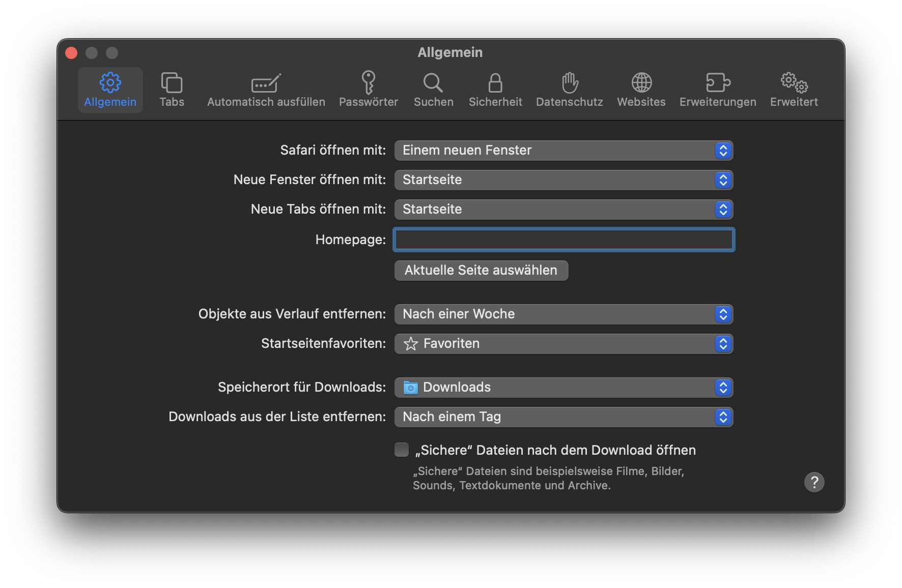Viewport: 902px width, 588px height.
Task: Open Neue Fenster öffnen mit dropdown
Action: 563,180
